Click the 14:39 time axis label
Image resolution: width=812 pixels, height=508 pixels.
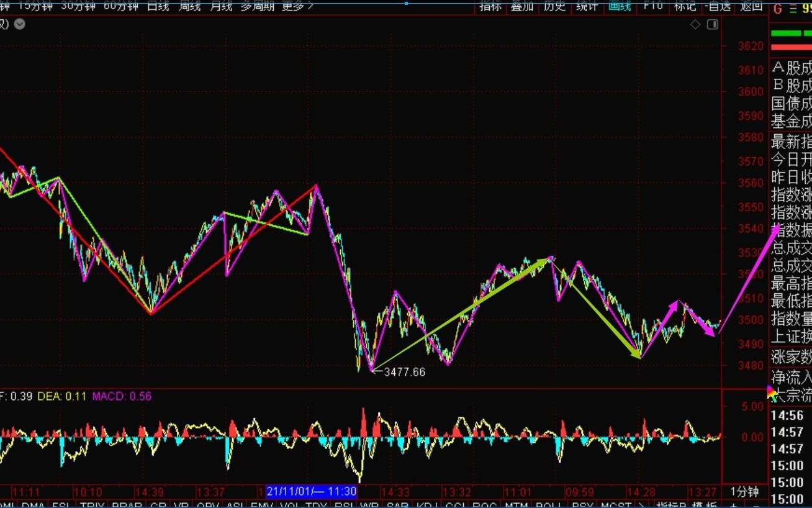pos(150,492)
